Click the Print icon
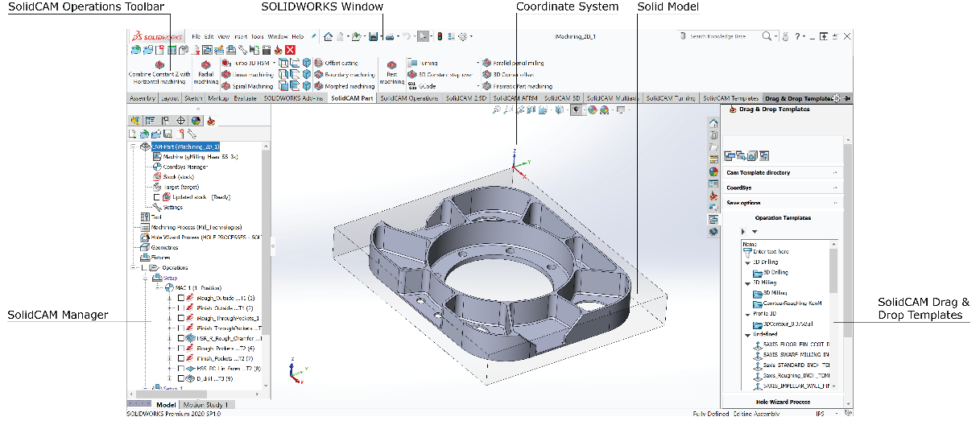980x421 pixels. pos(390,36)
